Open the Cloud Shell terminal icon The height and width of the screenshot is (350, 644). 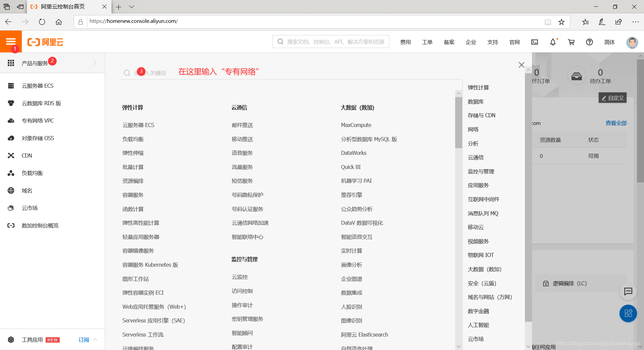point(535,42)
